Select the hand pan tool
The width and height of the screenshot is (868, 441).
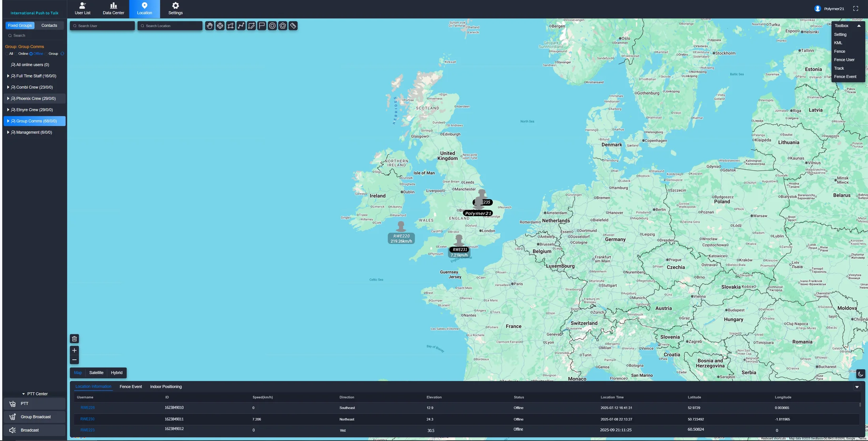[x=210, y=26]
